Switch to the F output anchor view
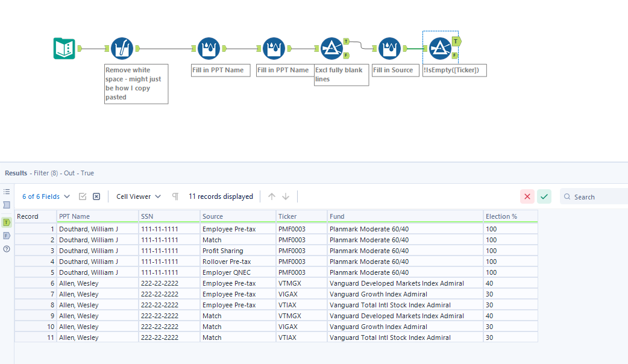The image size is (628, 364). 6,235
